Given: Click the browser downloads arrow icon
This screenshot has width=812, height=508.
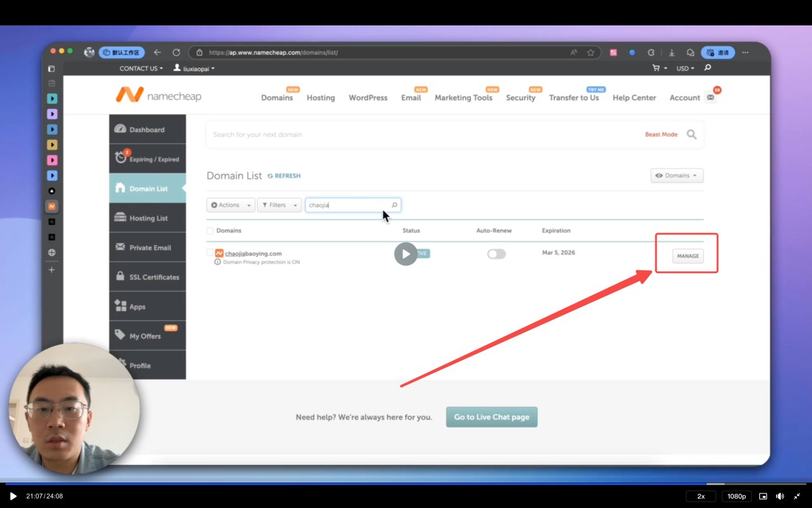Looking at the screenshot, I should (x=672, y=53).
